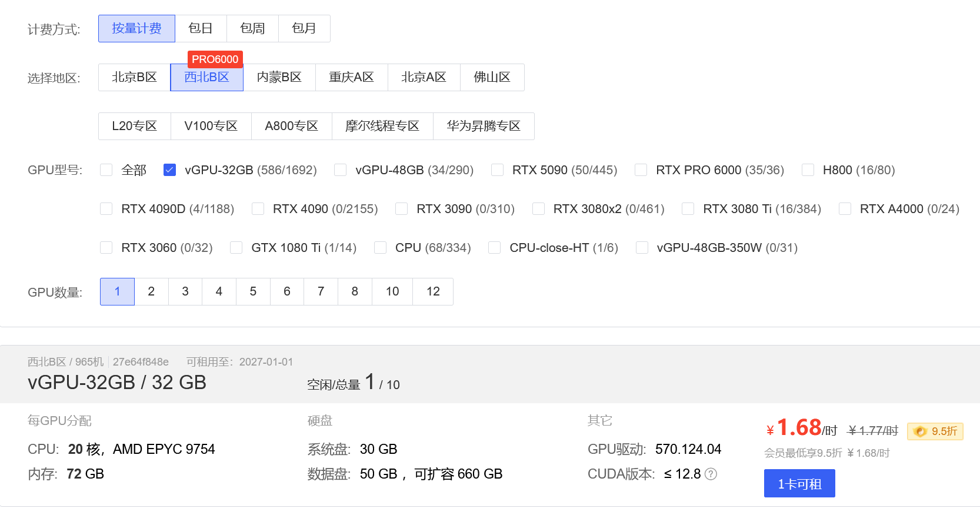Select 包日 billing mode

tap(201, 28)
